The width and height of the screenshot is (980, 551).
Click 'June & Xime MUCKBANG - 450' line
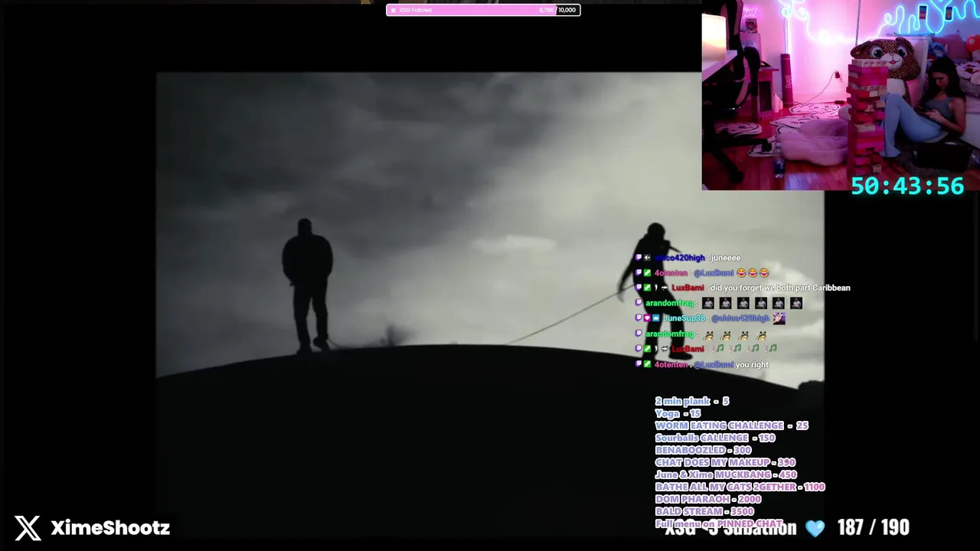pos(726,474)
